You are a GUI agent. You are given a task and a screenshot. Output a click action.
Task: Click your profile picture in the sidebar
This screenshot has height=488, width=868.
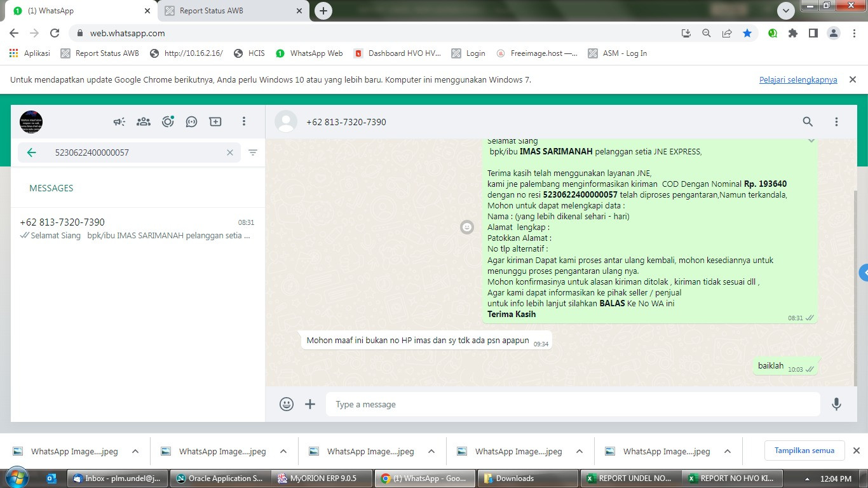coord(31,121)
